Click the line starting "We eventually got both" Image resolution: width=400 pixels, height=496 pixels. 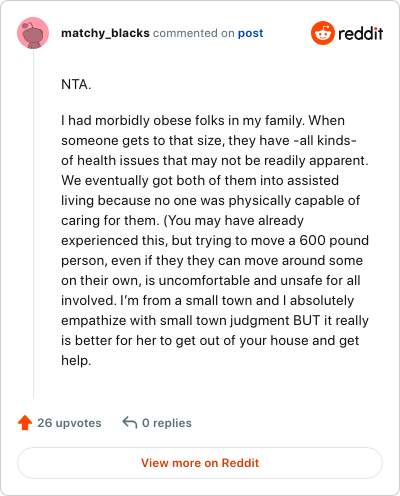(x=200, y=181)
